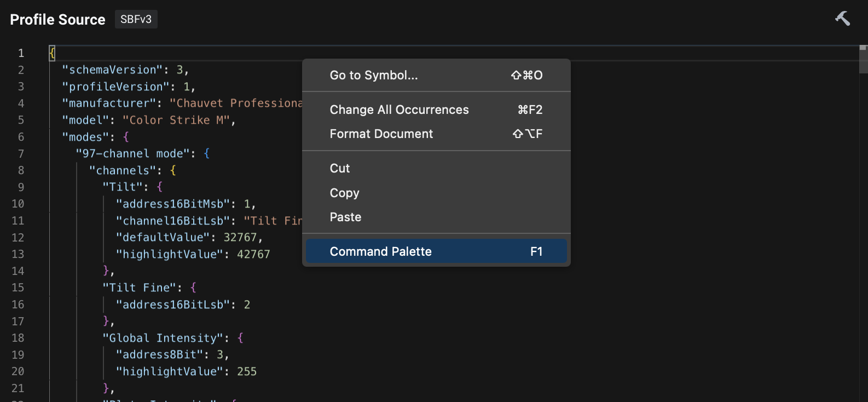Click the hammer build icon

pos(842,19)
